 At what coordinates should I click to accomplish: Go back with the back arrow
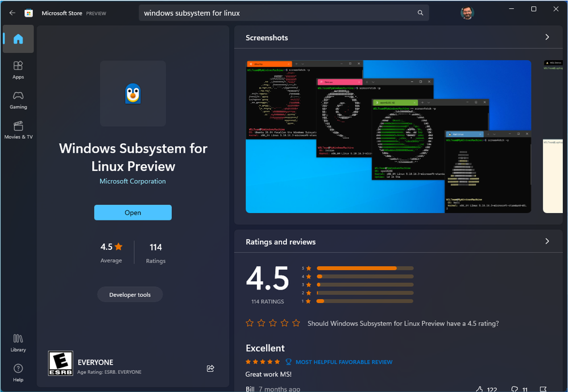13,13
